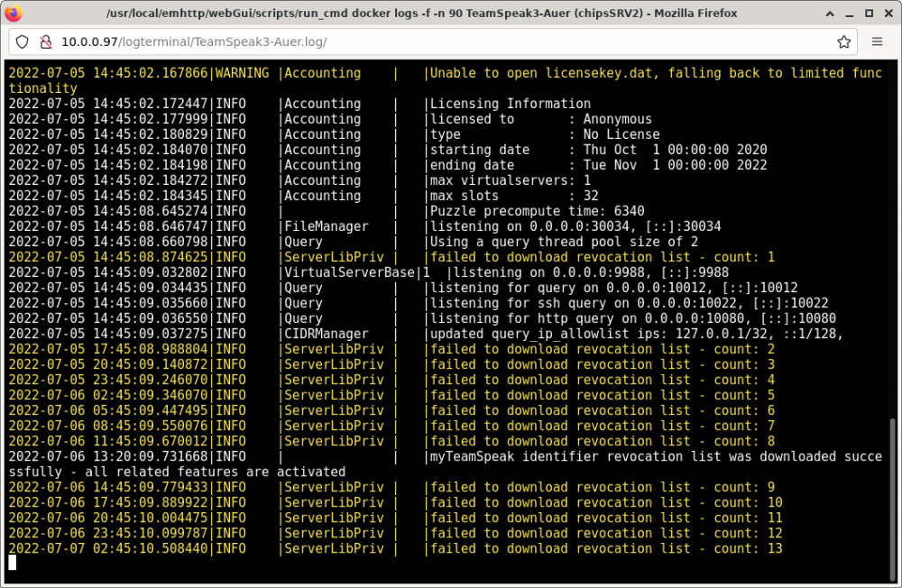Click the title bar up-arrow shade button
902x588 pixels.
pyautogui.click(x=830, y=14)
